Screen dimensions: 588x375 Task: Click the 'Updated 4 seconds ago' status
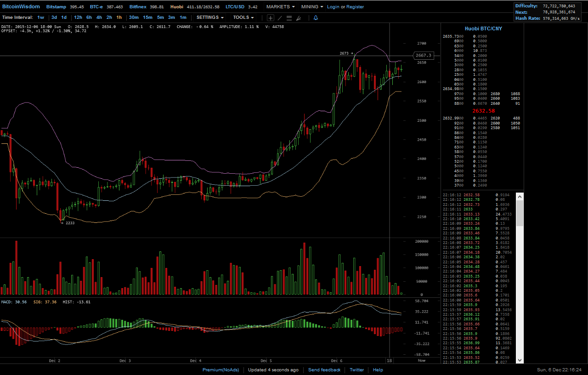pos(273,370)
